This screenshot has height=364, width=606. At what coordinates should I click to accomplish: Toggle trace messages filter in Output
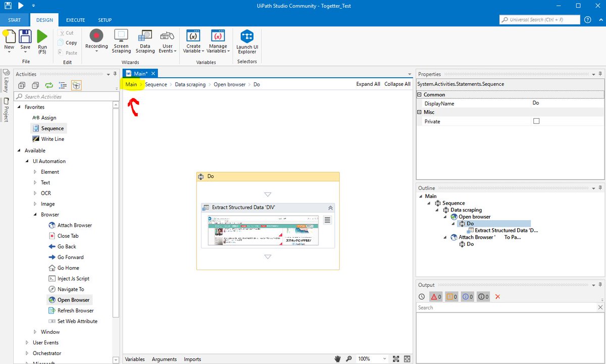pyautogui.click(x=483, y=297)
